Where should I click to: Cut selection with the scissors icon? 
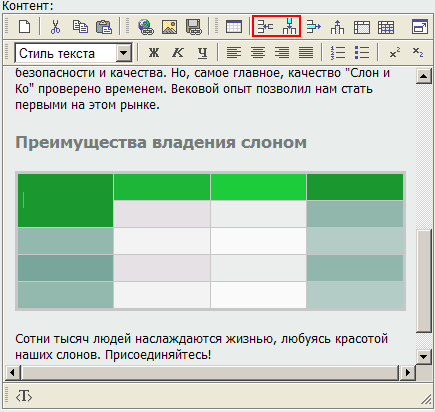pos(55,27)
